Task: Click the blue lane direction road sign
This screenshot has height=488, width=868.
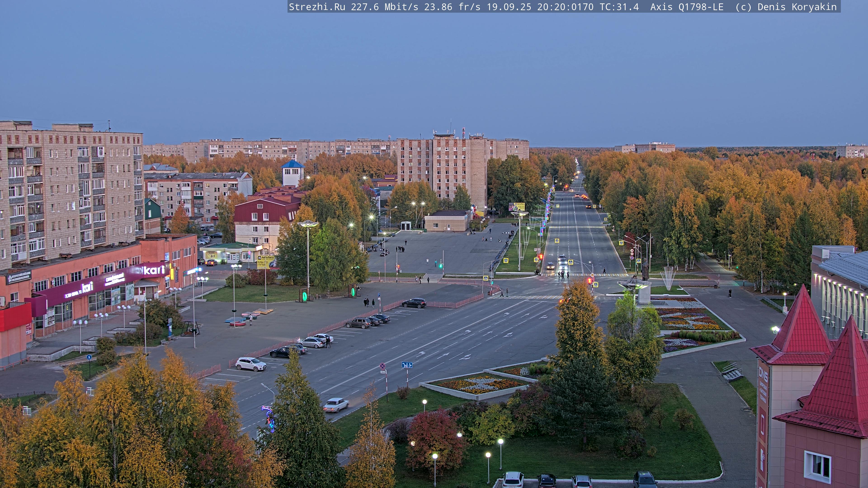Action: pyautogui.click(x=407, y=365)
